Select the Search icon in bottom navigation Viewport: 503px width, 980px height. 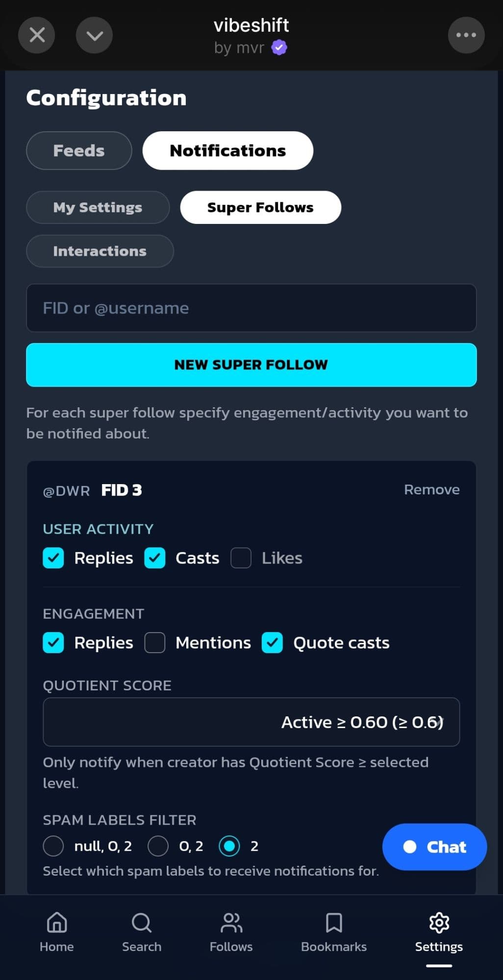(x=141, y=923)
